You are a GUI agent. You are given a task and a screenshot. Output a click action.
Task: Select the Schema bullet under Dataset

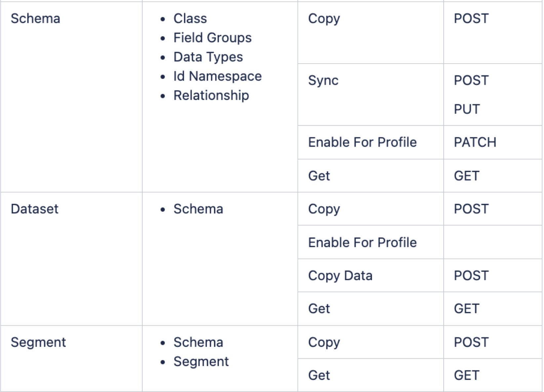click(x=198, y=209)
